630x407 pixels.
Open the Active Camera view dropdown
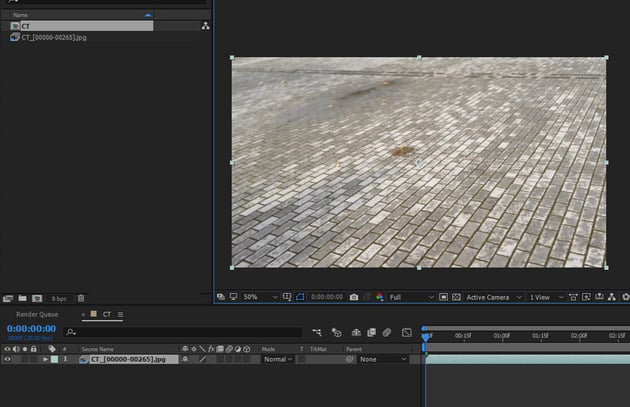(492, 297)
